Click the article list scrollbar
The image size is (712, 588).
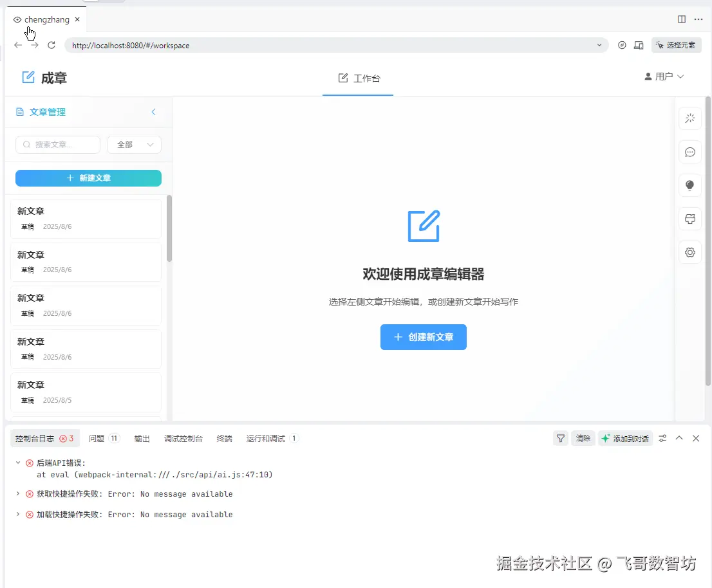coord(169,228)
